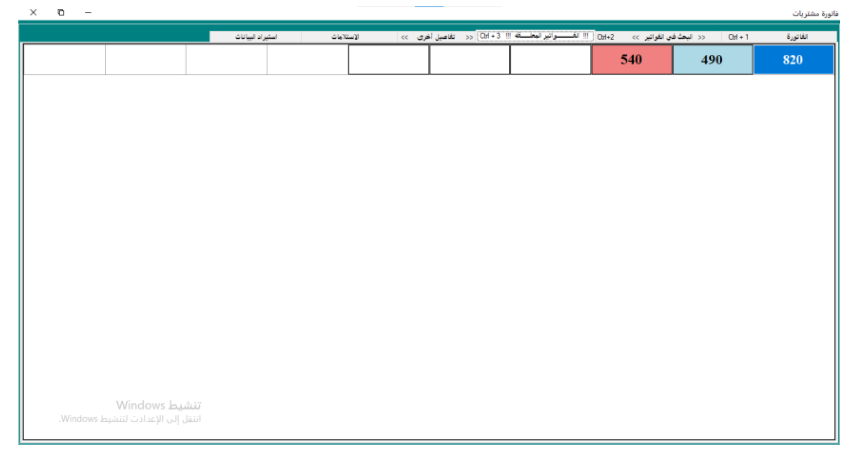Select the middle empty bordered box
Screen dimensions: 868x457
click(x=470, y=59)
